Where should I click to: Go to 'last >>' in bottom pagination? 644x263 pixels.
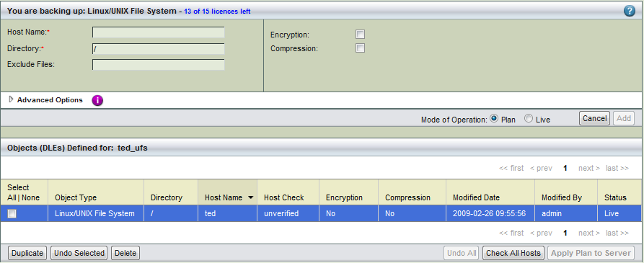tap(617, 233)
